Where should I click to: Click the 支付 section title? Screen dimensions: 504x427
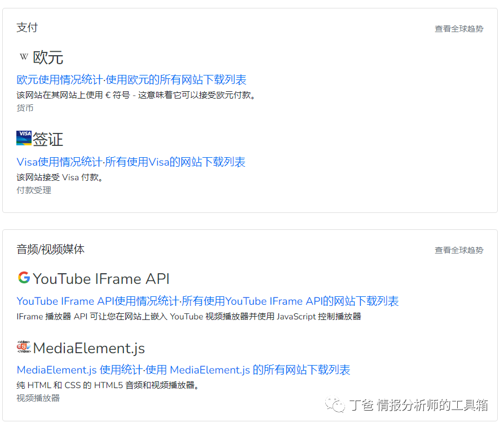pos(27,28)
